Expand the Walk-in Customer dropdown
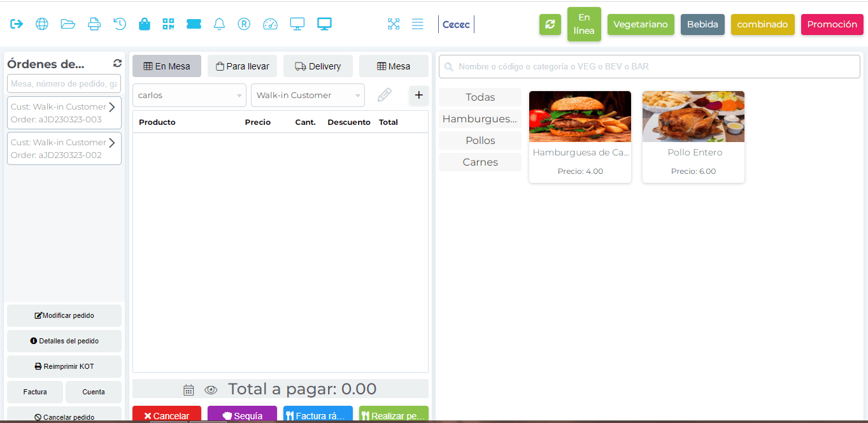This screenshot has height=423, width=868. coord(308,95)
